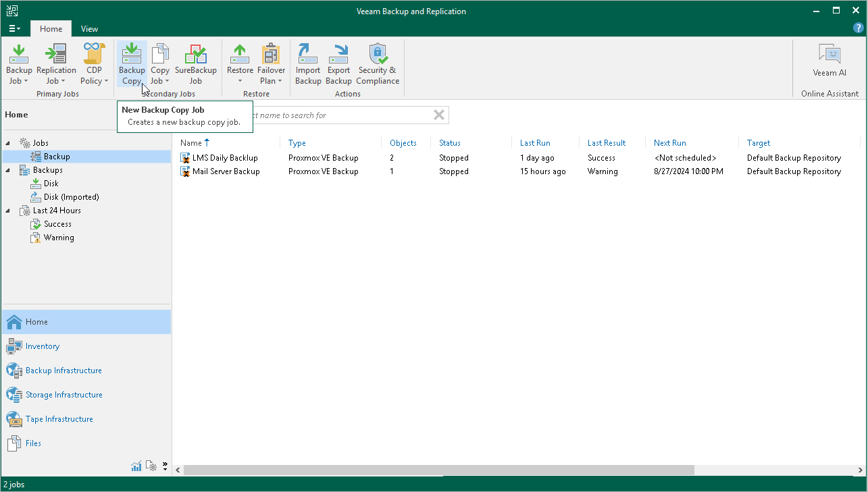Click the Veeam application icon in title bar

(12, 11)
